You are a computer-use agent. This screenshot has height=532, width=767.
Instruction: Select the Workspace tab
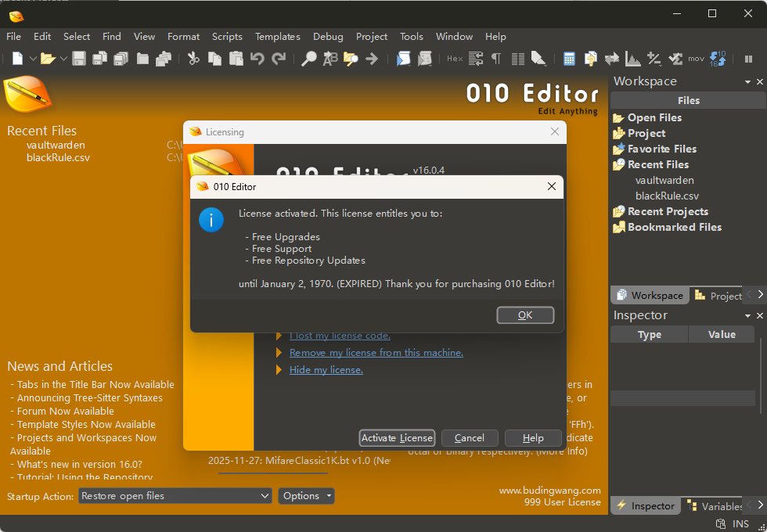(x=650, y=296)
